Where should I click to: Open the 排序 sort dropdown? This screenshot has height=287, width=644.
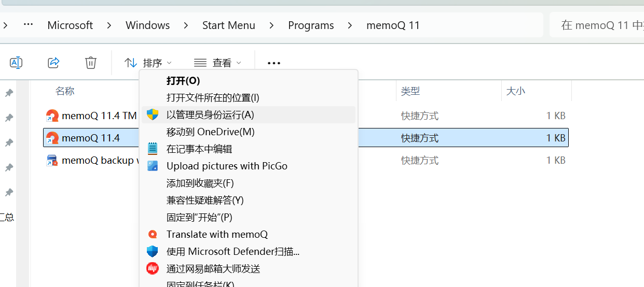148,63
